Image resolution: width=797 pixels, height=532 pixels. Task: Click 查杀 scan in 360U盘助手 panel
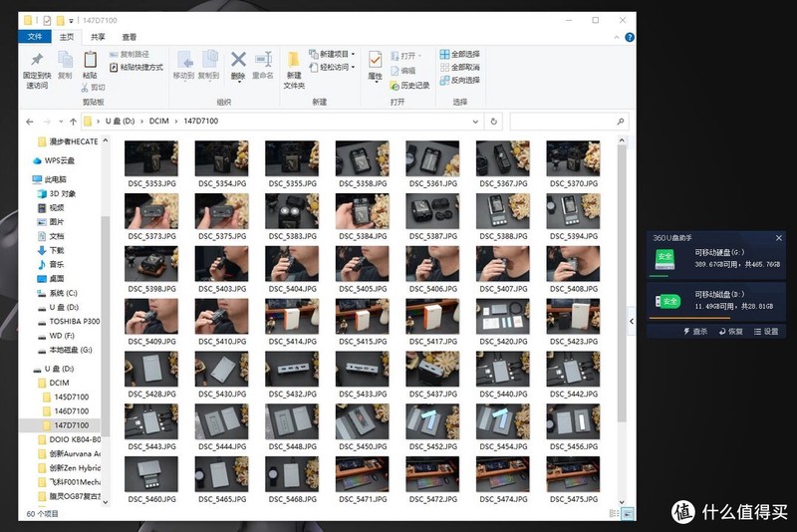(x=695, y=332)
